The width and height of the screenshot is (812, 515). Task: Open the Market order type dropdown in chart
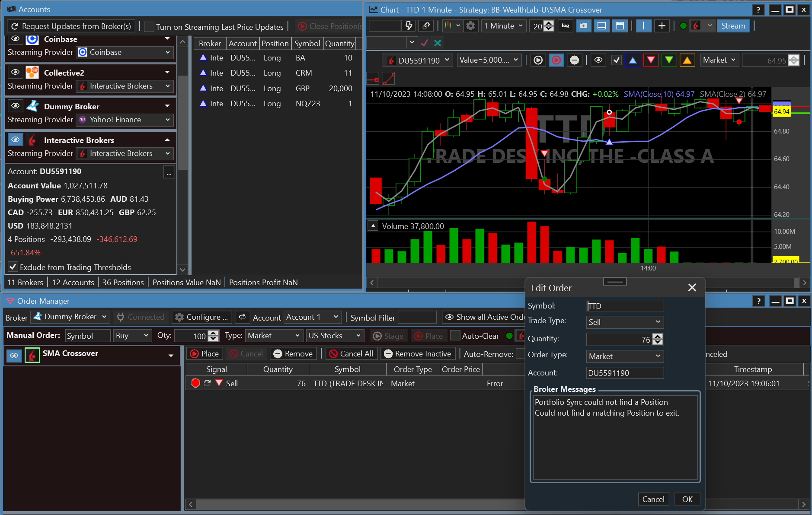tap(719, 60)
